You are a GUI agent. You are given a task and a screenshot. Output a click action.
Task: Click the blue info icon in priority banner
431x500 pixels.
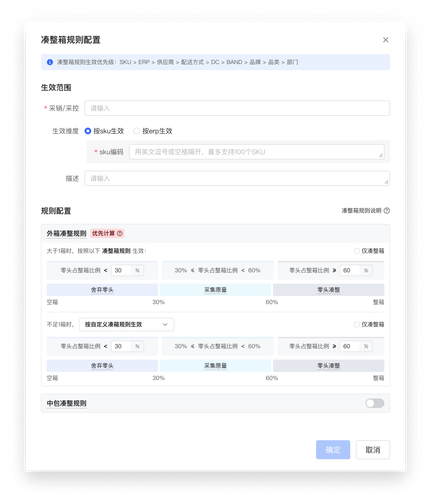[50, 62]
